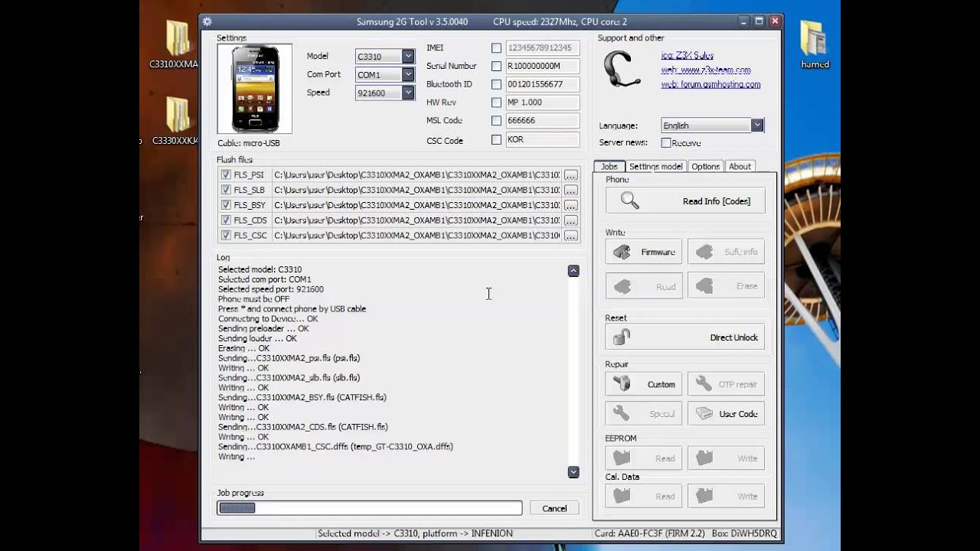980x551 pixels.
Task: Browse for the FLS_SLB file
Action: [x=570, y=190]
